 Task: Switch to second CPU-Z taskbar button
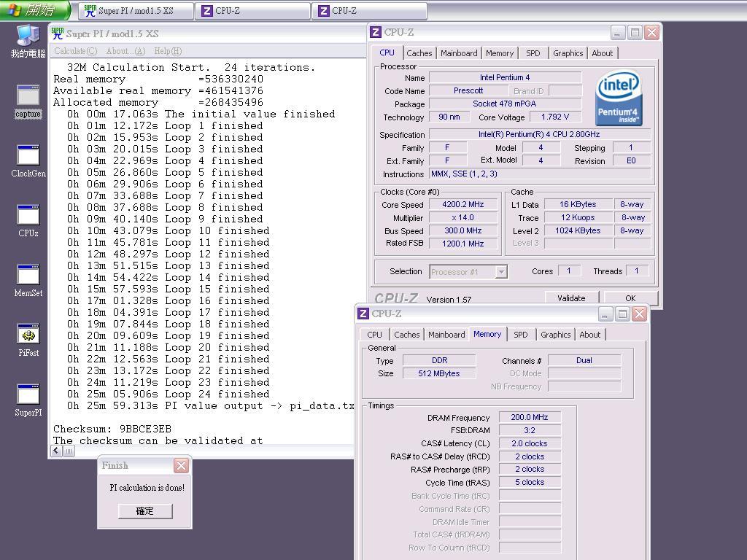coord(370,10)
